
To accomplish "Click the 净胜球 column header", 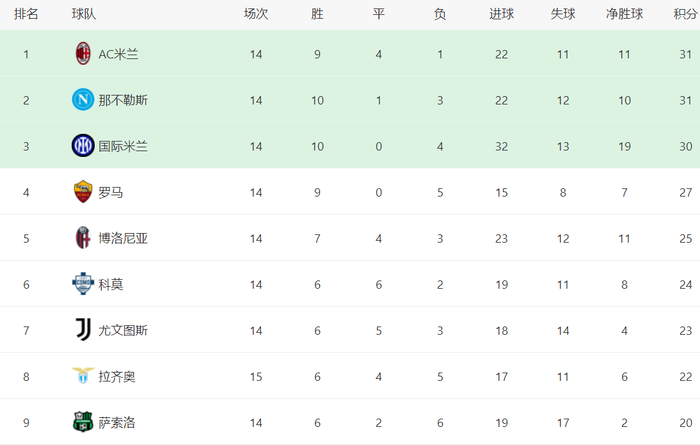I will pyautogui.click(x=625, y=14).
